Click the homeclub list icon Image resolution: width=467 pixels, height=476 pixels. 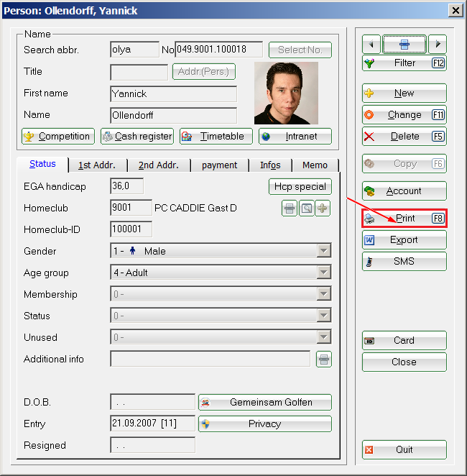[290, 209]
